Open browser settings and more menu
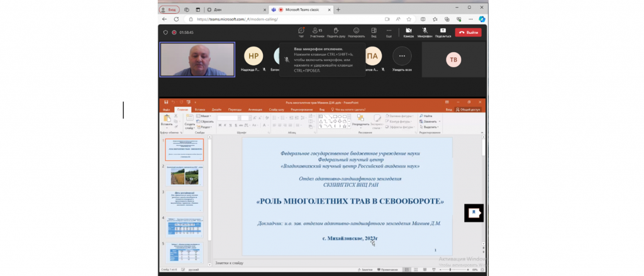Image resolution: width=644 pixels, height=276 pixels. pyautogui.click(x=470, y=19)
